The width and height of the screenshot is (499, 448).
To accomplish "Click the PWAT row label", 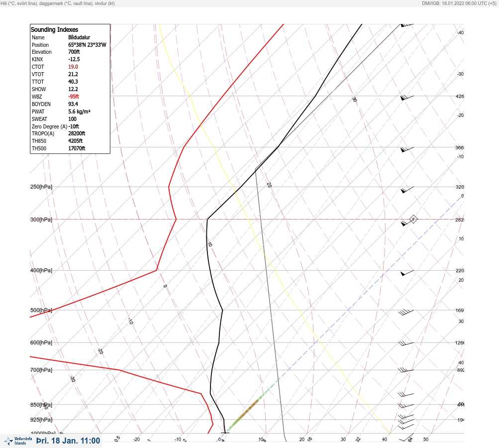I will 38,112.
